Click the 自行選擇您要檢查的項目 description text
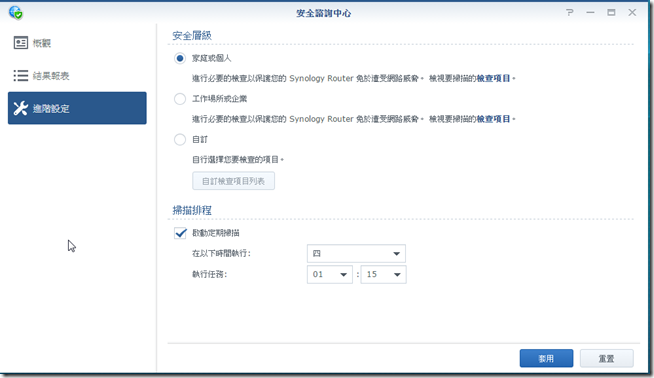Viewport: 654px width, 378px height. coord(238,159)
